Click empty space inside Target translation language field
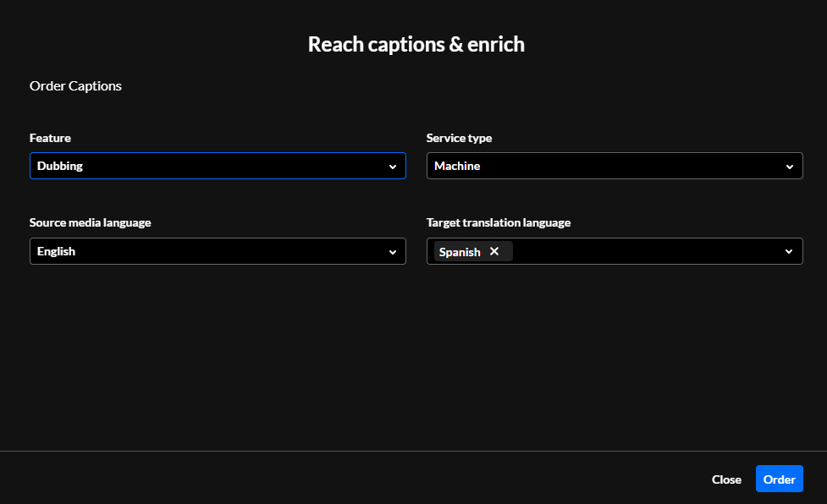 (x=643, y=252)
